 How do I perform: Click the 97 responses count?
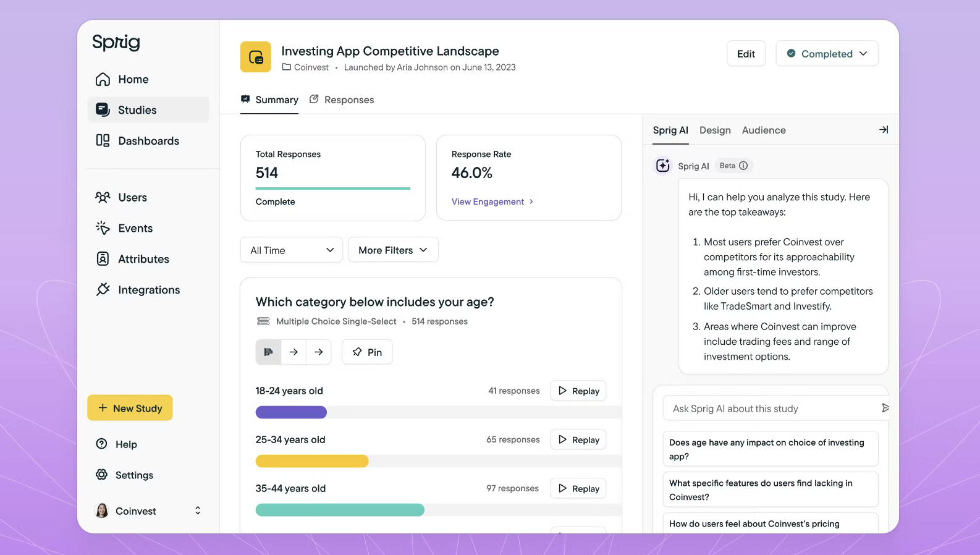(x=512, y=489)
